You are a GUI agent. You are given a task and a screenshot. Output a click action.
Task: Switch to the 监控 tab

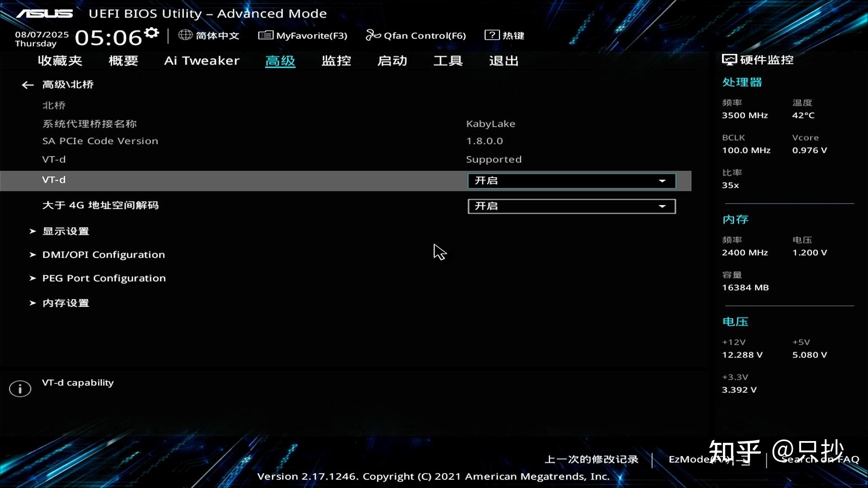pyautogui.click(x=336, y=61)
